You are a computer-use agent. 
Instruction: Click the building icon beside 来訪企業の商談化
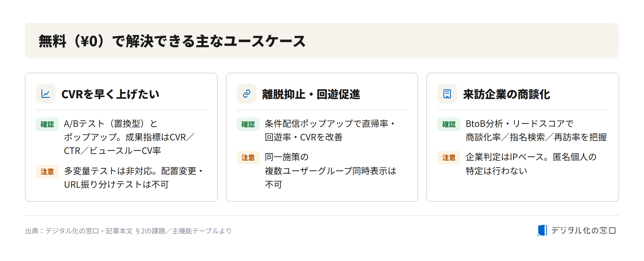pyautogui.click(x=447, y=94)
